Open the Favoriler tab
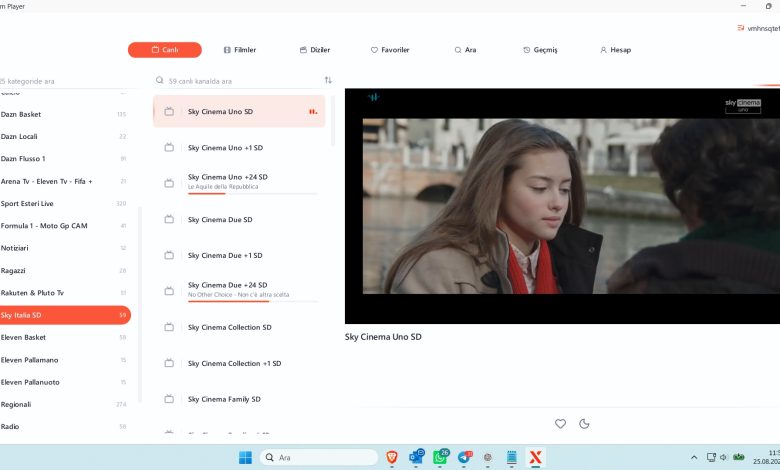Image resolution: width=780 pixels, height=470 pixels. pos(390,50)
